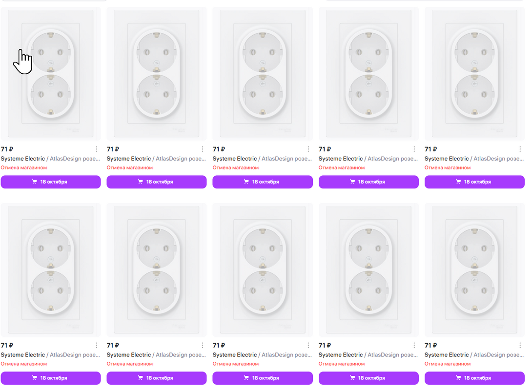Open three-dot menu of last product in bottom row
The width and height of the screenshot is (532, 392).
tap(520, 346)
